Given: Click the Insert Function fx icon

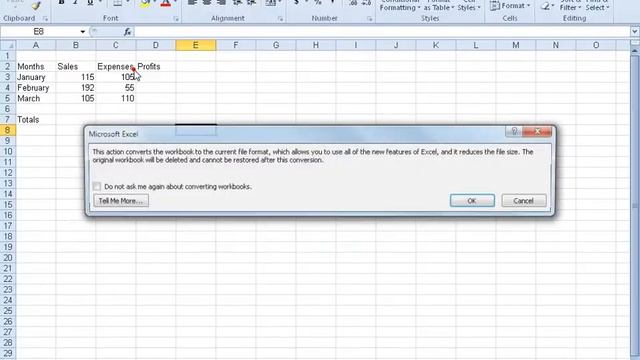Looking at the screenshot, I should [x=127, y=32].
